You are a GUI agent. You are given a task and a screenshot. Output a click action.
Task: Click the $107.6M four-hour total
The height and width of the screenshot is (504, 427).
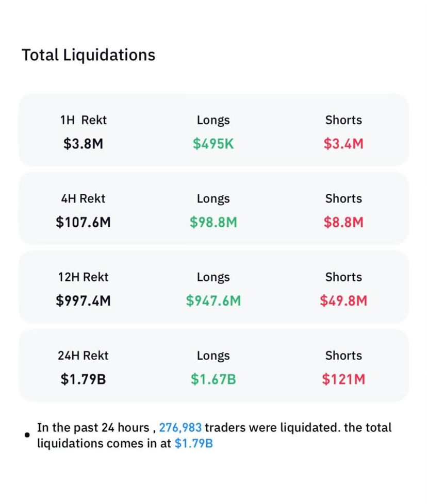coord(83,222)
